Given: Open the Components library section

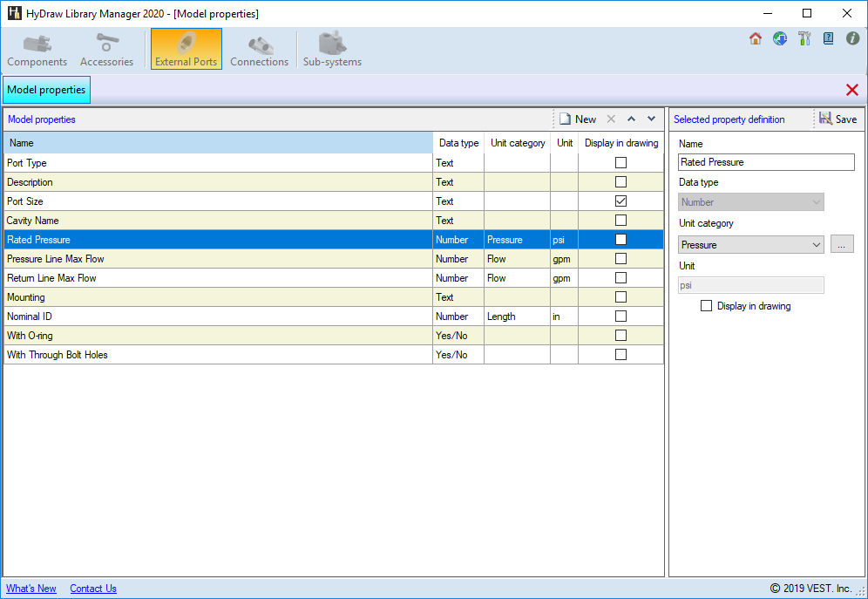Looking at the screenshot, I should tap(37, 50).
